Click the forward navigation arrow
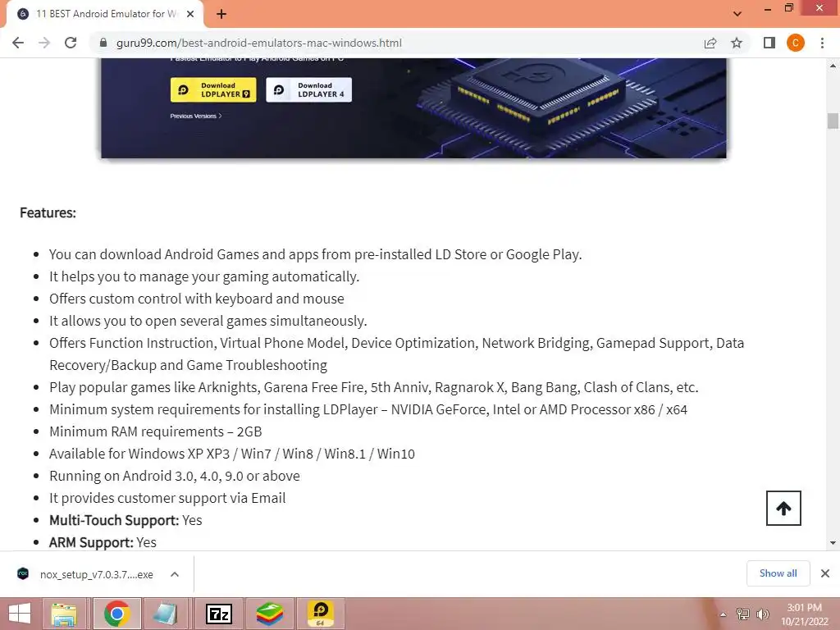 (x=44, y=43)
